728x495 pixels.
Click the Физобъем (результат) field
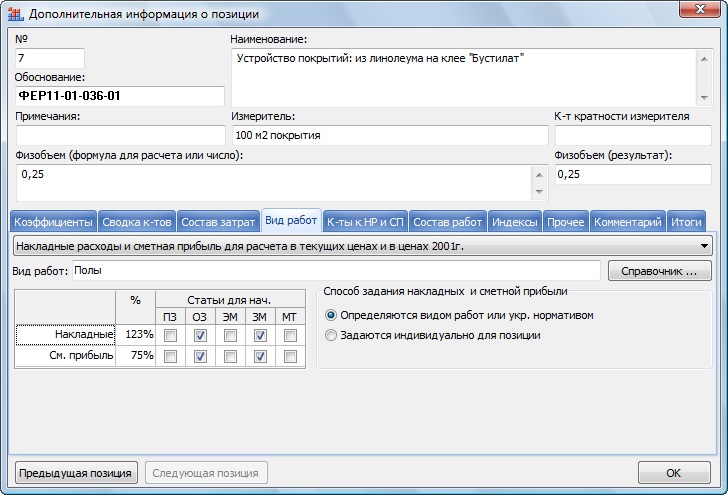coord(633,175)
